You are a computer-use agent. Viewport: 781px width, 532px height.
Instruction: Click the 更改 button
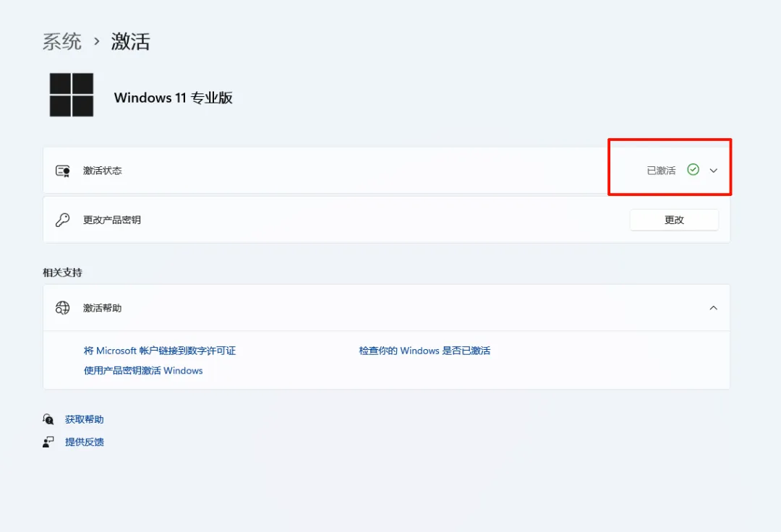674,220
